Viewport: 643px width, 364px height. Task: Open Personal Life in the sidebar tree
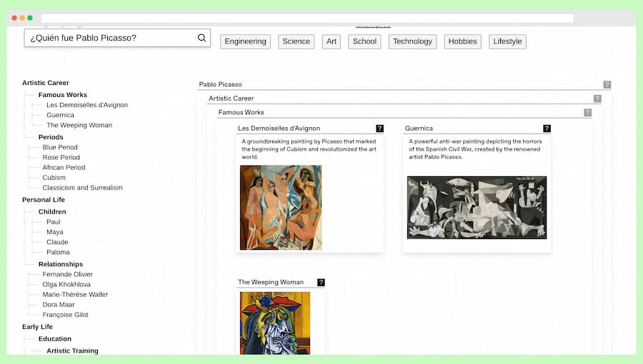44,200
